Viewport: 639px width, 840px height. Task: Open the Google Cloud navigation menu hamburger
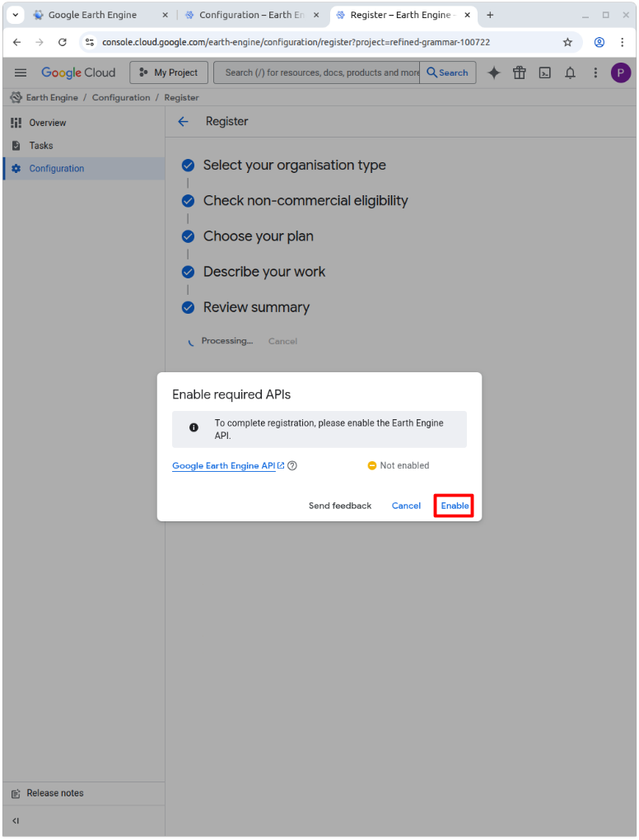pos(21,72)
